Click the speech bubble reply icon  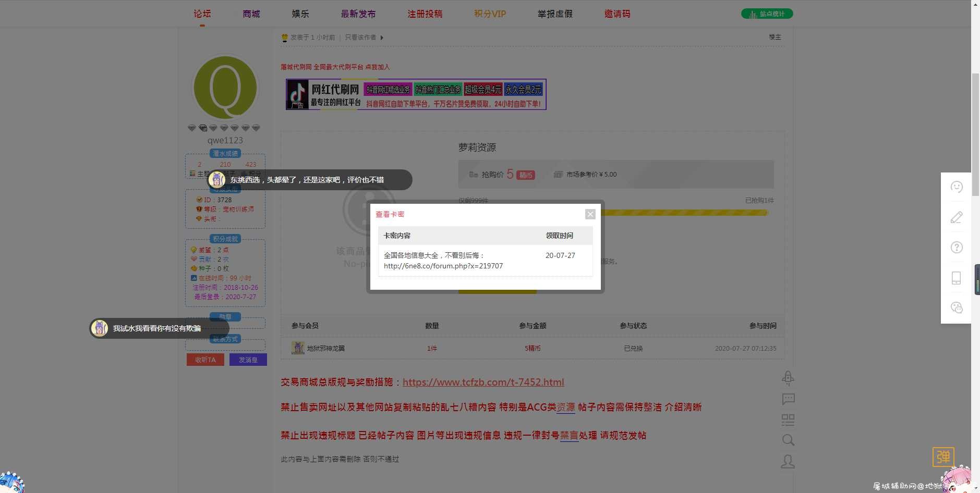pyautogui.click(x=788, y=399)
